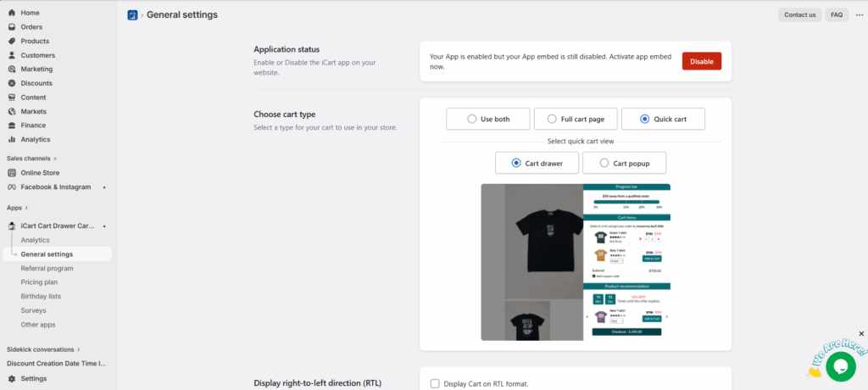Viewport: 868px width, 390px height.
Task: Choose the Cart popup radio option
Action: (x=604, y=163)
